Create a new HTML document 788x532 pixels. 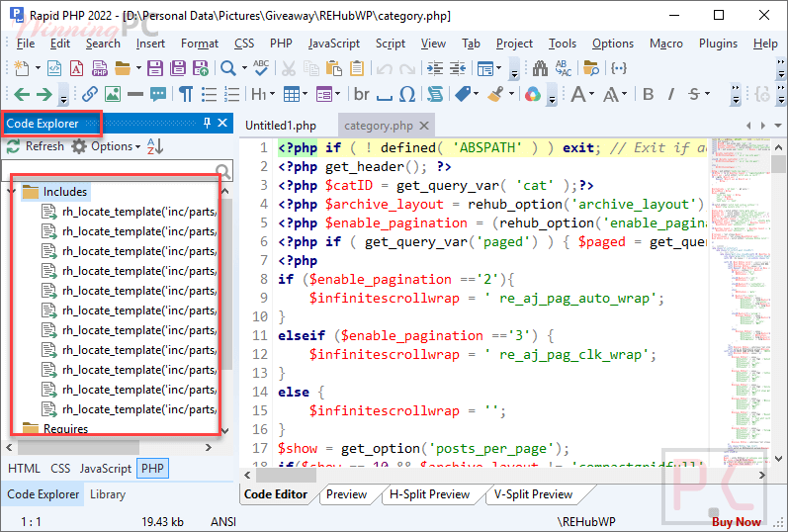(x=54, y=68)
